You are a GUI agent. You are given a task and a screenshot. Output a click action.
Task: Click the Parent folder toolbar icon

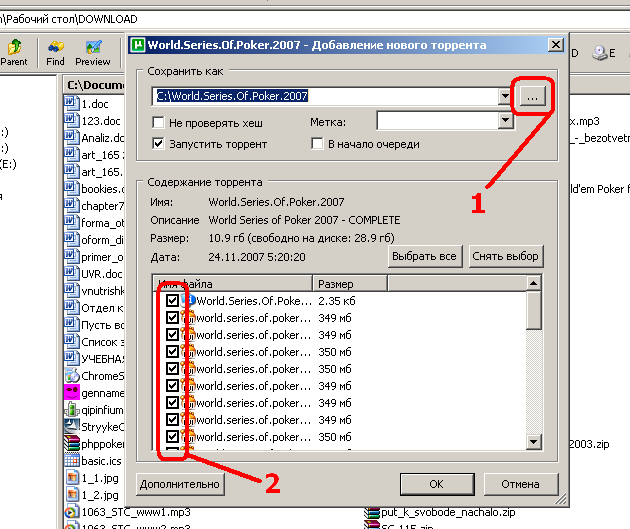[14, 47]
